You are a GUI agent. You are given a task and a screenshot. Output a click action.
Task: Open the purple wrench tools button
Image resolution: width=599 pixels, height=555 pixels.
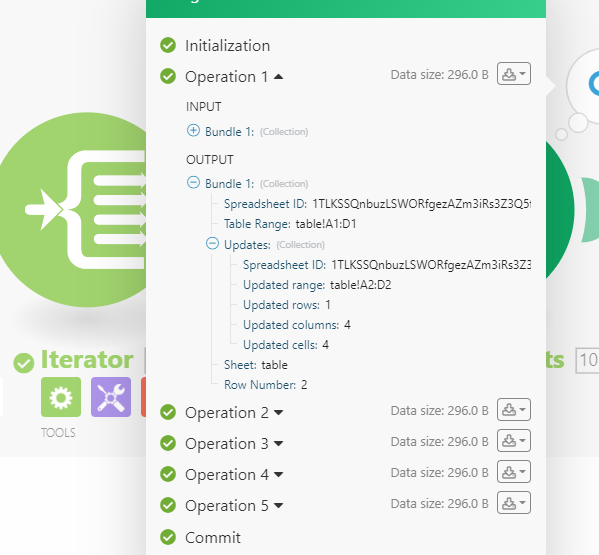[111, 397]
